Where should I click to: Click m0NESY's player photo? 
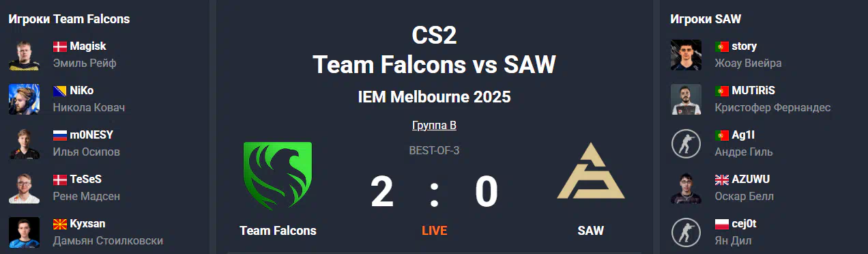(x=25, y=143)
